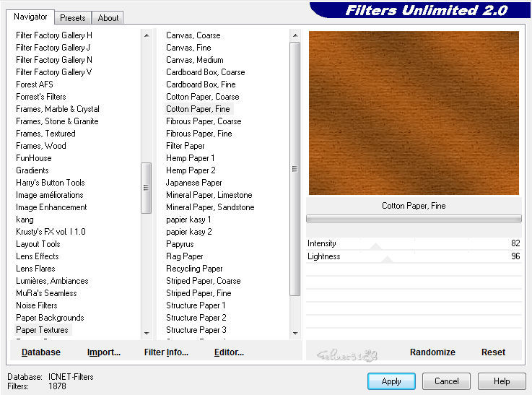532x395 pixels.
Task: Click the Randomize button
Action: pos(432,352)
